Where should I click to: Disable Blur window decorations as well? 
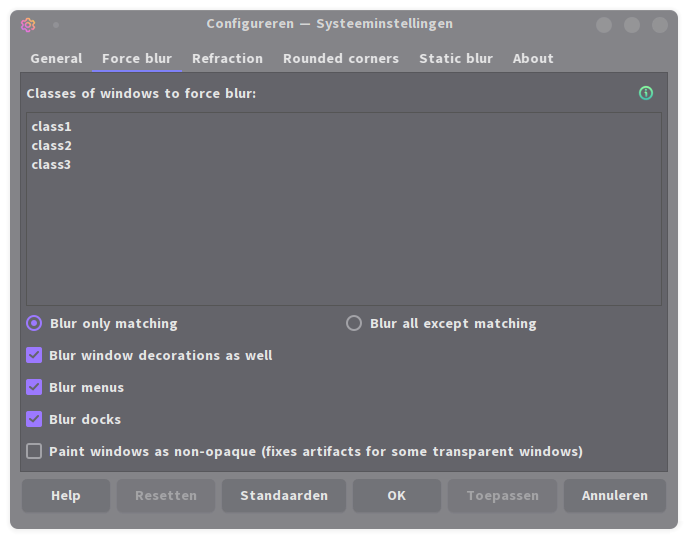34,355
